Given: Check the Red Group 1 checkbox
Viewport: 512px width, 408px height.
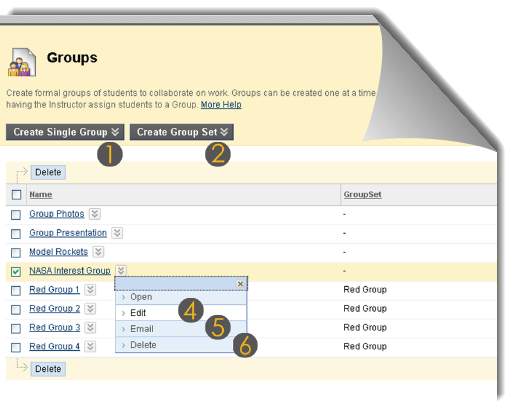Looking at the screenshot, I should tap(16, 291).
